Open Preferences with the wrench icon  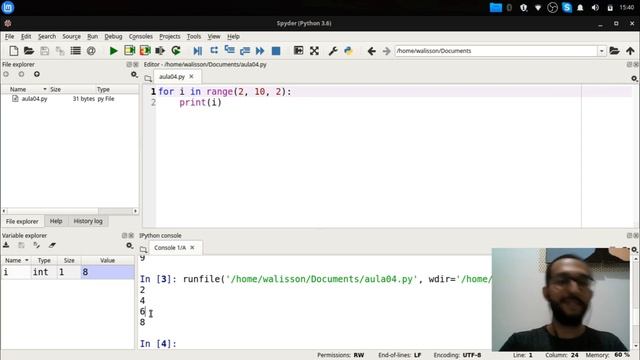click(x=333, y=51)
